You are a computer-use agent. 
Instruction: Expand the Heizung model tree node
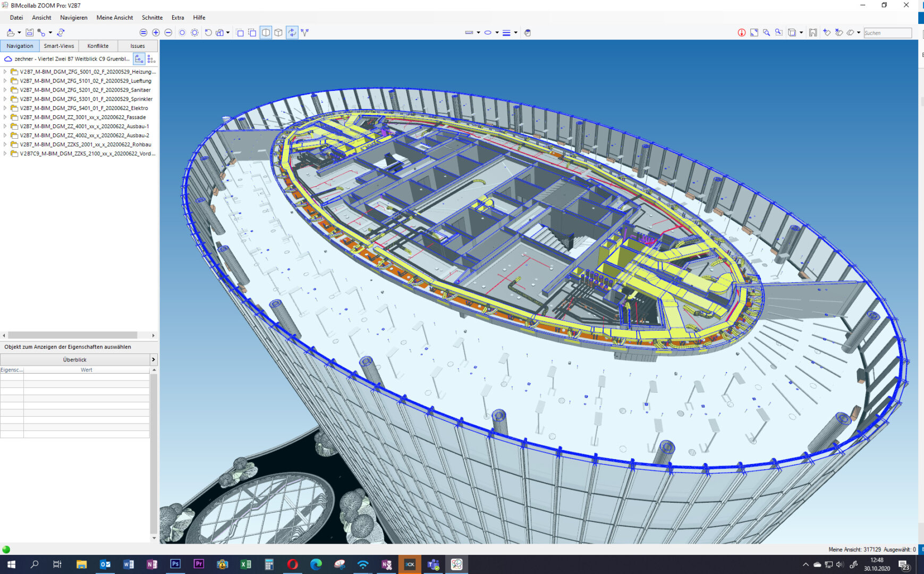(x=5, y=72)
